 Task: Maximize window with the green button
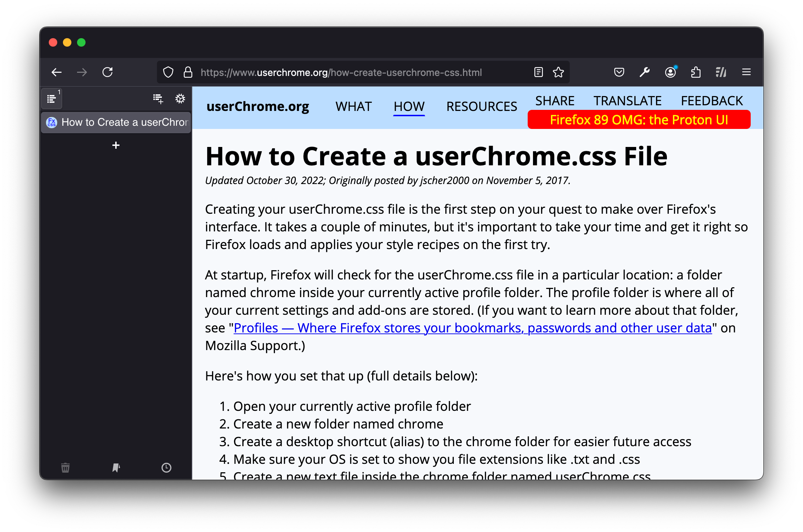pyautogui.click(x=81, y=42)
